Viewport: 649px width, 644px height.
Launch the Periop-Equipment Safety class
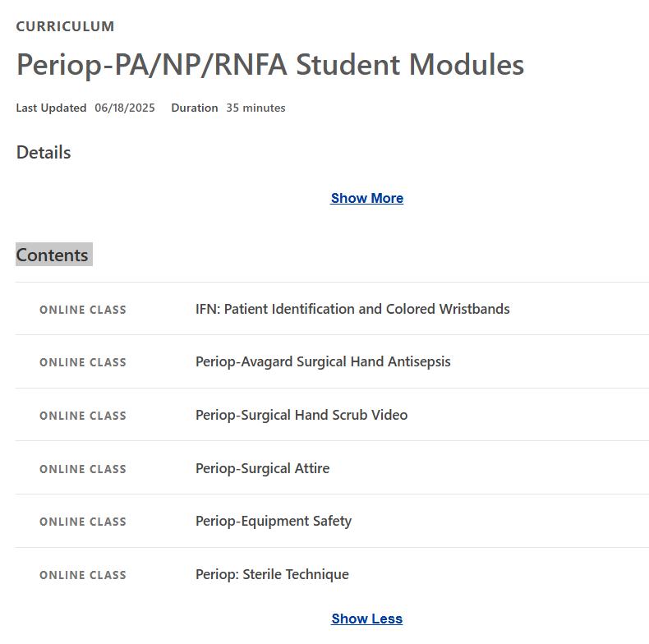274,521
